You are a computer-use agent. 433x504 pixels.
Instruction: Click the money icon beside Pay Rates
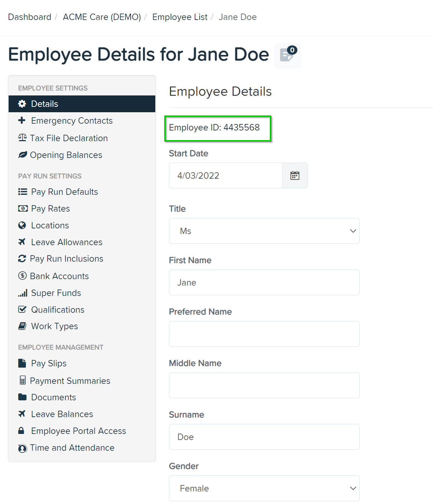(x=23, y=208)
